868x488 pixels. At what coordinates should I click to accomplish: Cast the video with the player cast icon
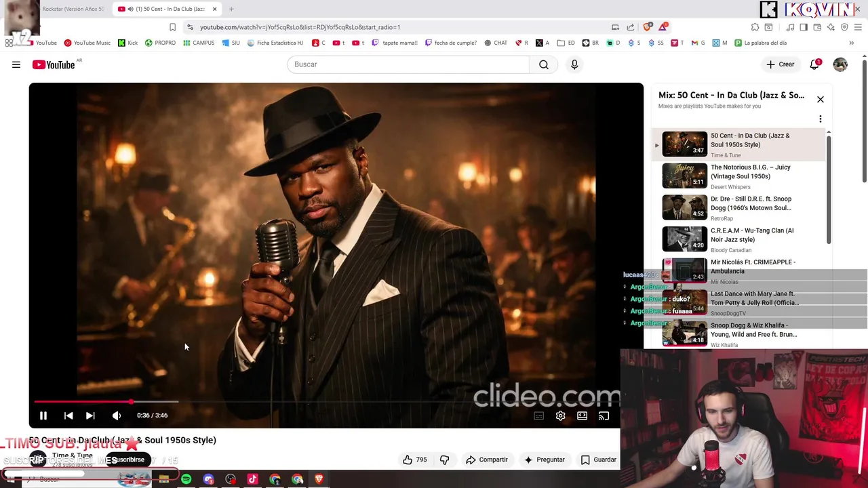pos(604,415)
